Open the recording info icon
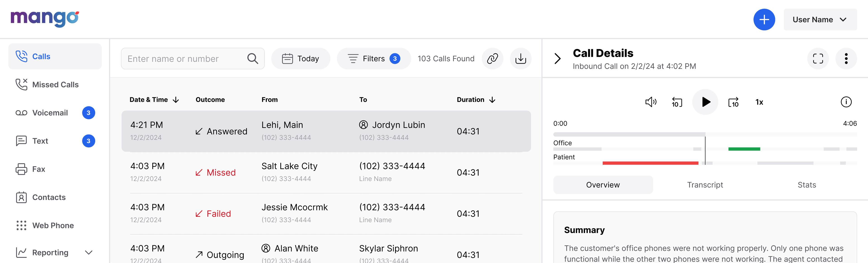This screenshot has height=263, width=868. pos(846,102)
